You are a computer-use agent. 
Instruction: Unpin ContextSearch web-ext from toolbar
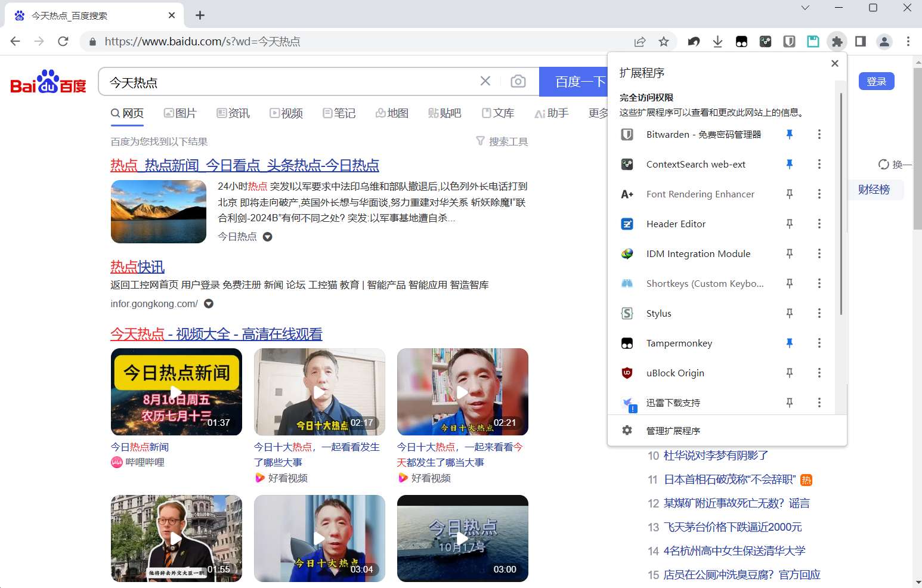pyautogui.click(x=790, y=164)
